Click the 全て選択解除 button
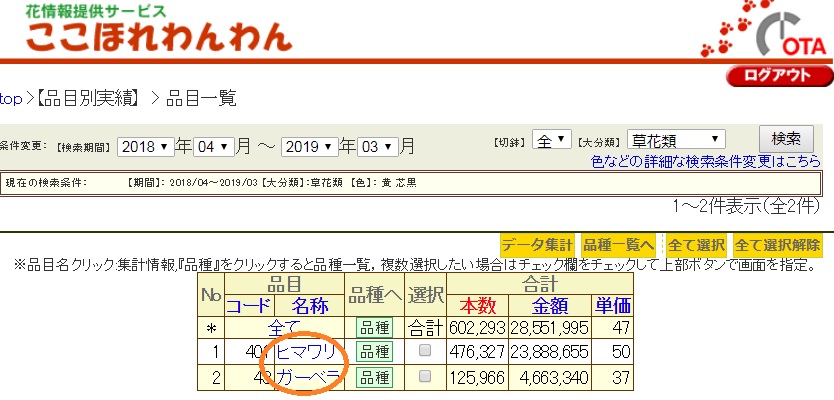This screenshot has width=834, height=400. (x=778, y=245)
